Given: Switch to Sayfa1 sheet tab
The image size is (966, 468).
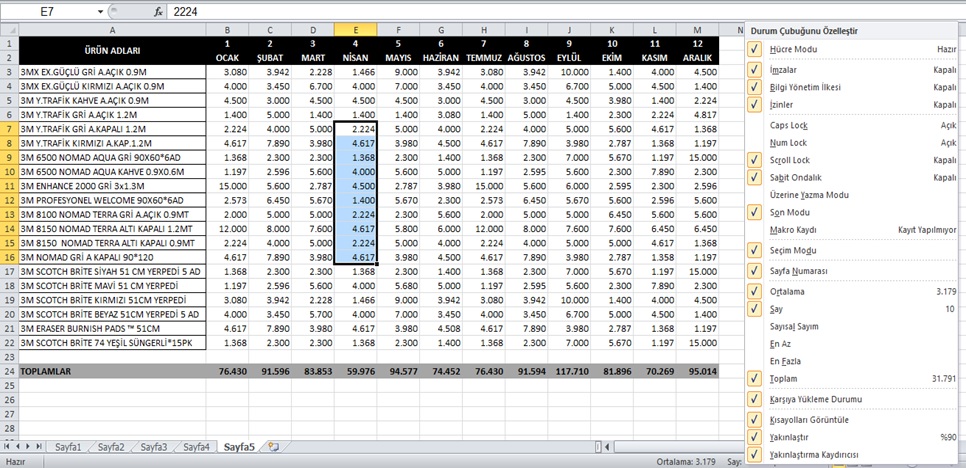Looking at the screenshot, I should [67, 446].
